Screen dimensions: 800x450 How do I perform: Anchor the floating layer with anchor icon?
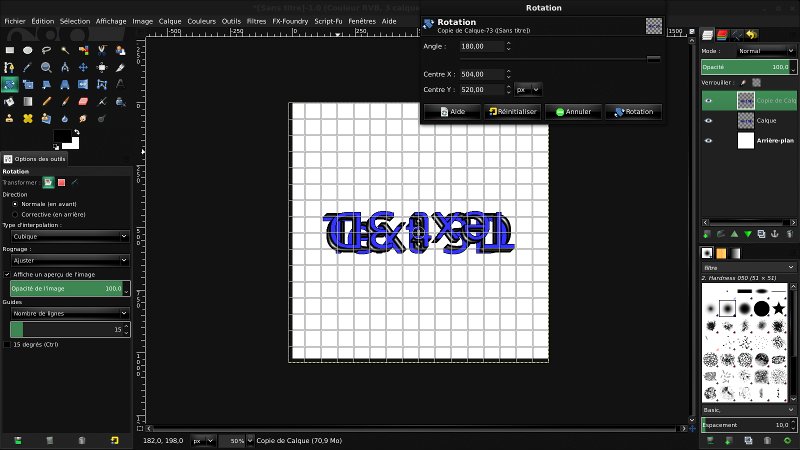coord(774,234)
